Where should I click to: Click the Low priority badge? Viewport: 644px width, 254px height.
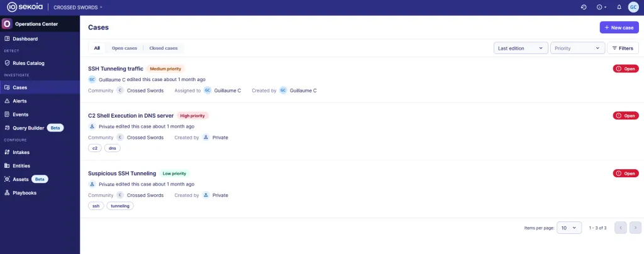[x=175, y=174]
